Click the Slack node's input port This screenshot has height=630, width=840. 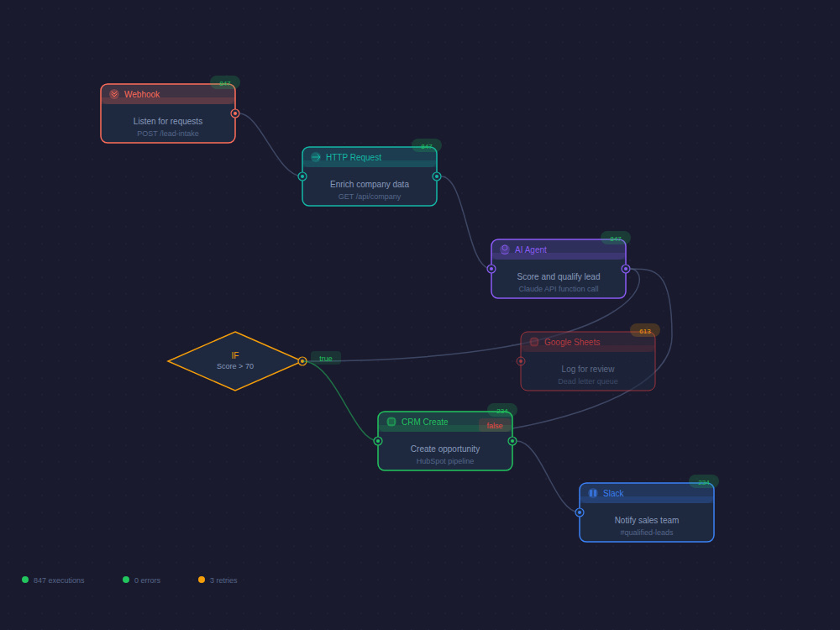(579, 512)
